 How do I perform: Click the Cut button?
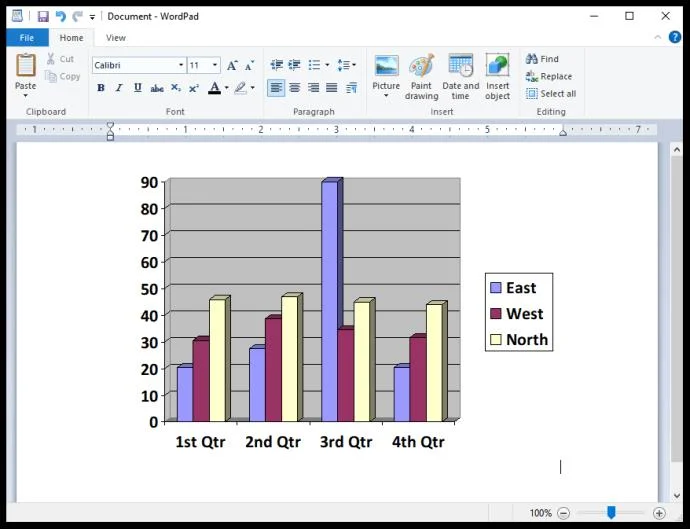click(x=60, y=59)
